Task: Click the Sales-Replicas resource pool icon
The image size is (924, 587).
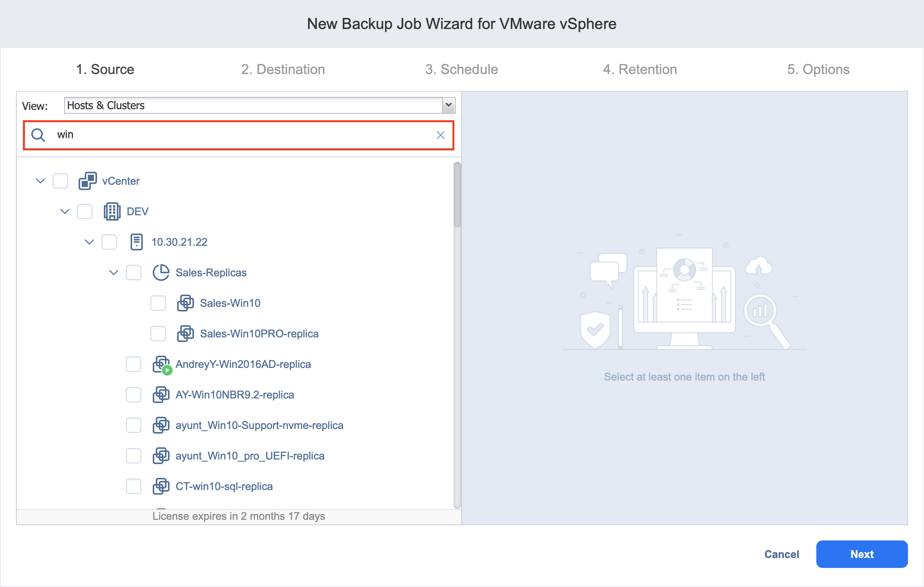Action: click(x=161, y=273)
